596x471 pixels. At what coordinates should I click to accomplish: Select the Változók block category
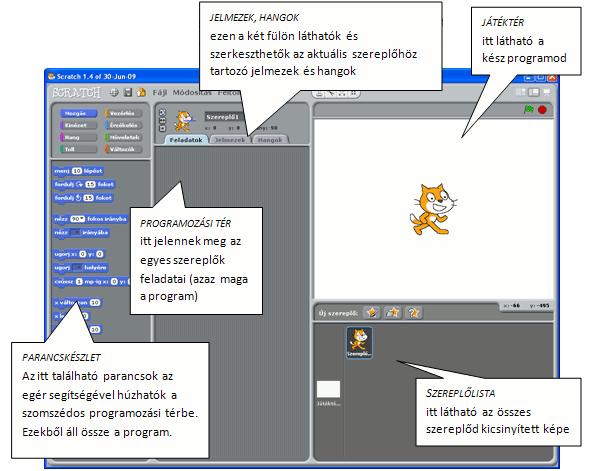coord(123,149)
